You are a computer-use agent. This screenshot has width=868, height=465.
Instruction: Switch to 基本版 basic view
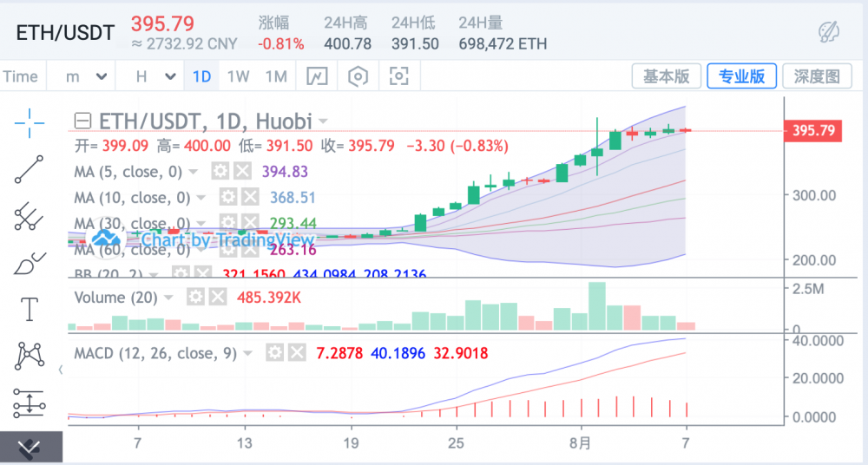click(x=667, y=75)
